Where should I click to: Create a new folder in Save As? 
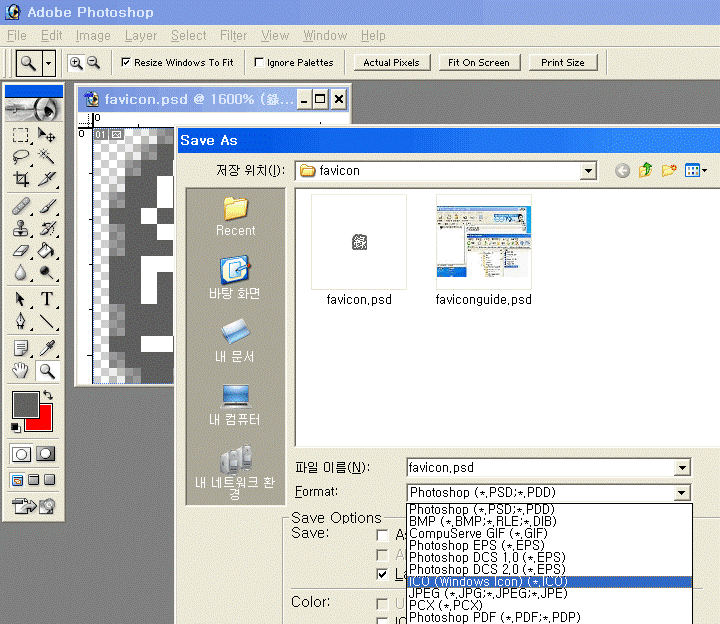click(669, 171)
